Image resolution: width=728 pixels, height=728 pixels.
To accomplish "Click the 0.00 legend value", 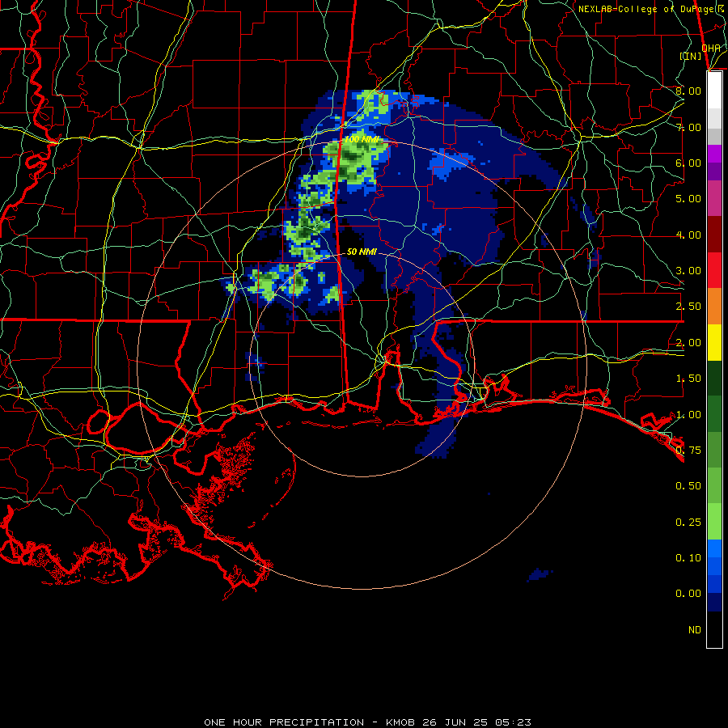I will 688,594.
